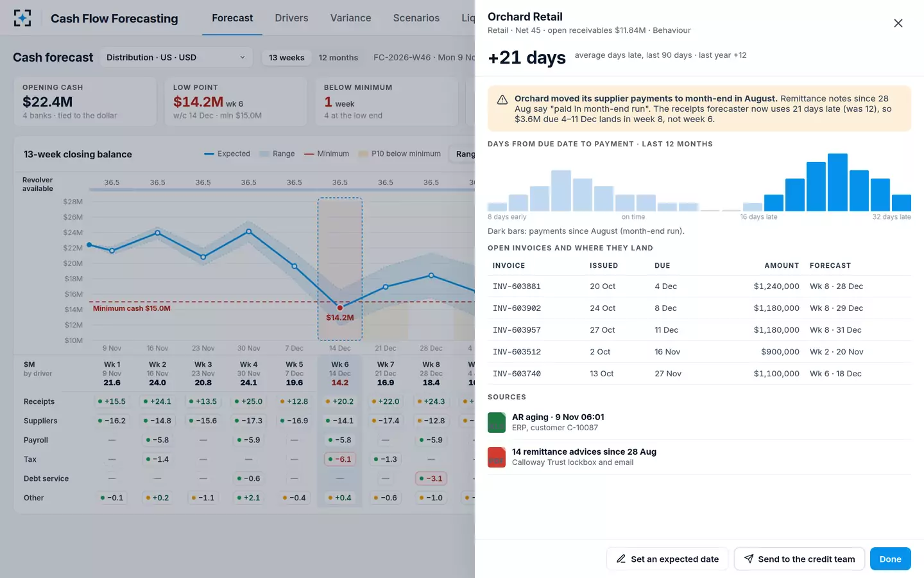The image size is (924, 578).
Task: Click the Wk 6 14 Dec column header
Action: pyautogui.click(x=340, y=373)
